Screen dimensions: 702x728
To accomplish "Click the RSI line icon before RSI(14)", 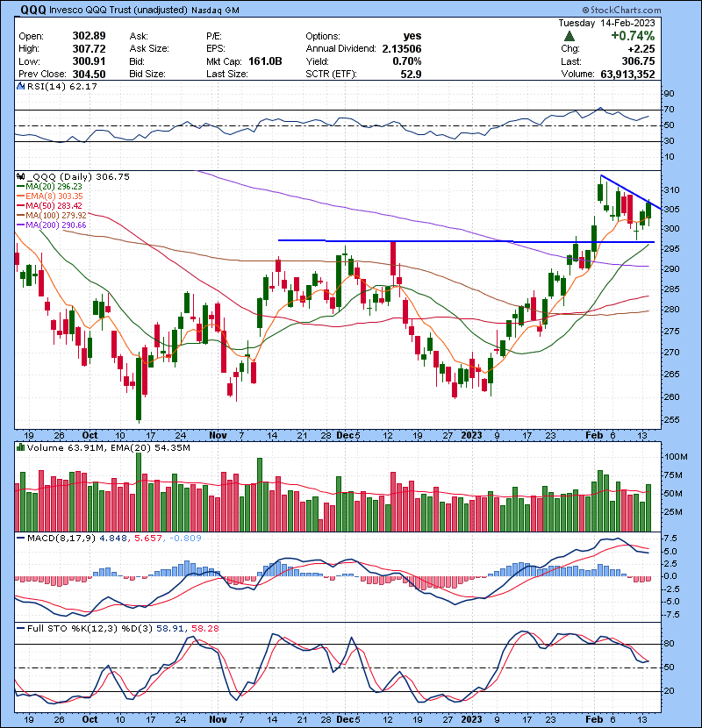I will [20, 86].
